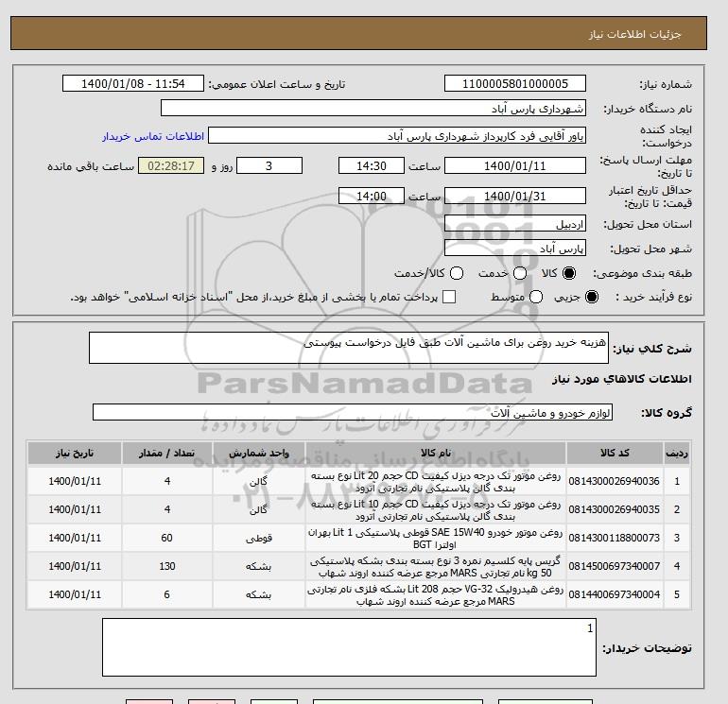Select the خدمت category radio button

pos(520,273)
